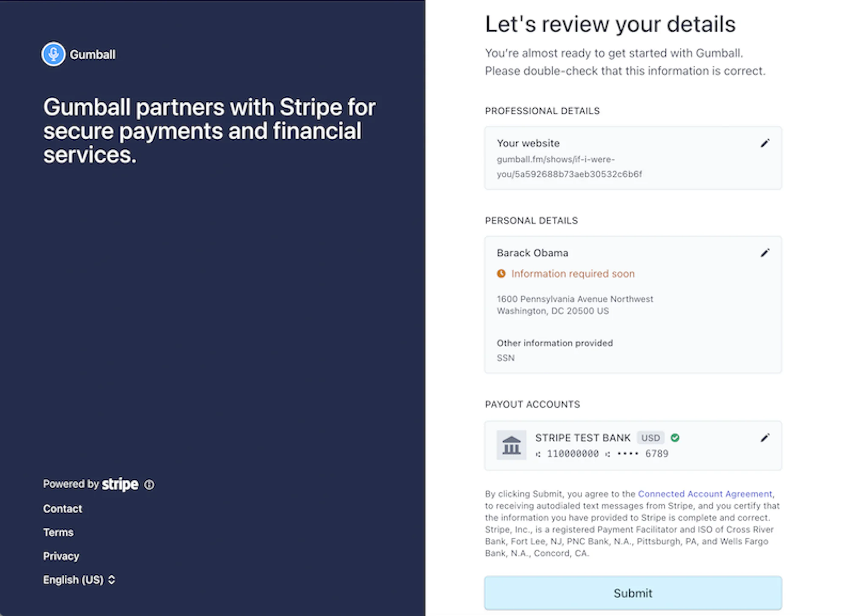The image size is (852, 616).
Task: Click the Gumball microphone logo icon
Action: 54,55
